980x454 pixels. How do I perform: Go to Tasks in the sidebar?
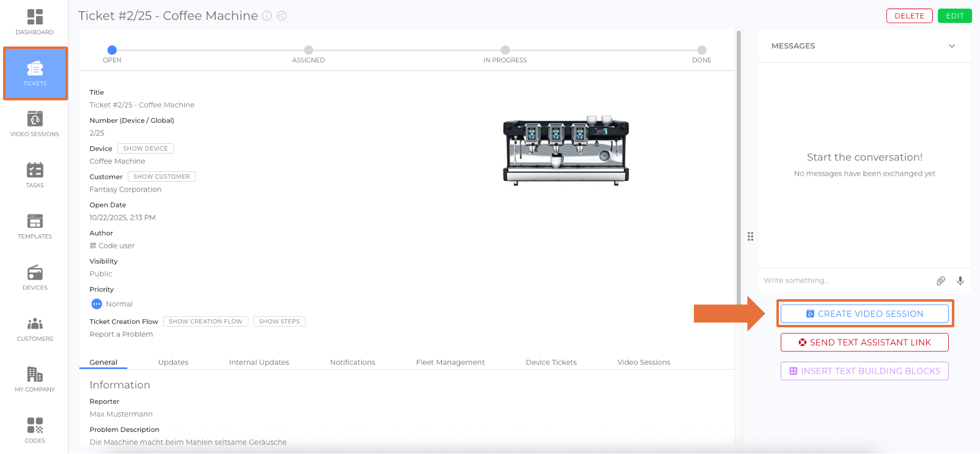tap(35, 175)
